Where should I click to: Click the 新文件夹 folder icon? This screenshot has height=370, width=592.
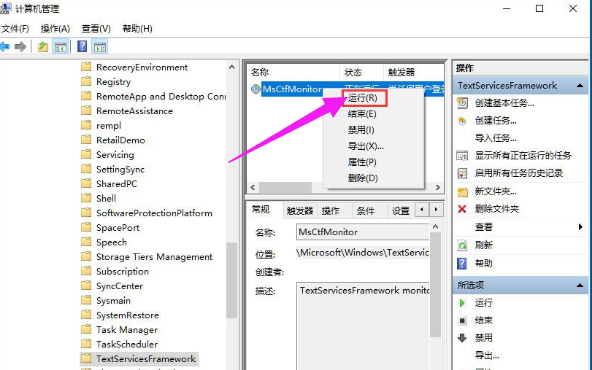tap(462, 192)
